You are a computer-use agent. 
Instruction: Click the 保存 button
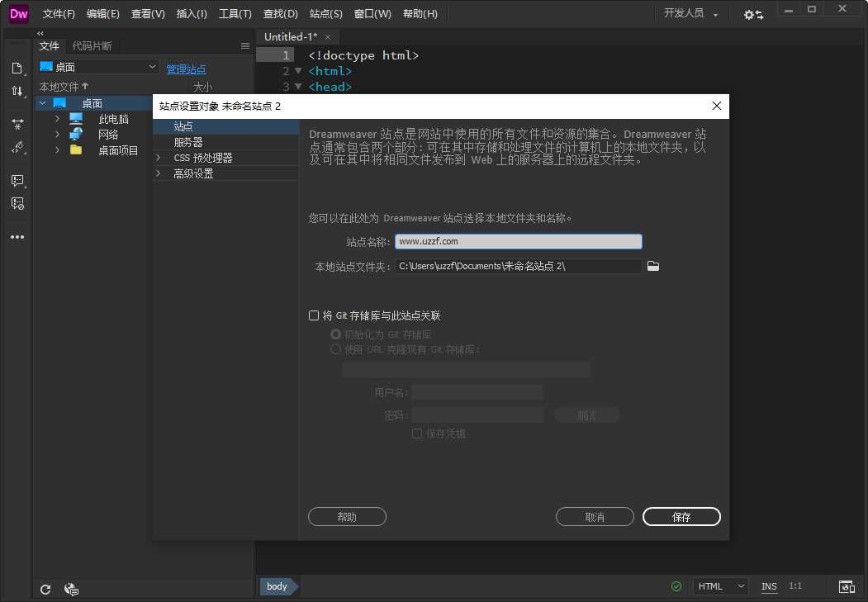(681, 517)
